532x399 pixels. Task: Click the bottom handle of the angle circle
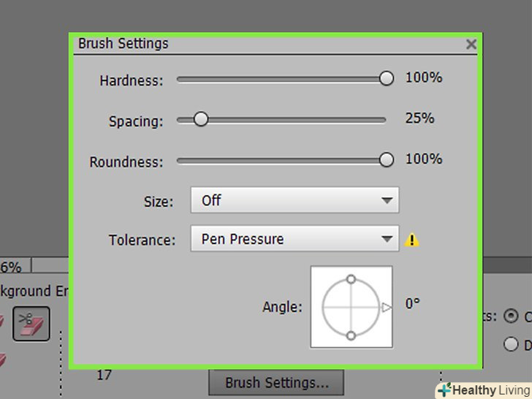(351, 335)
